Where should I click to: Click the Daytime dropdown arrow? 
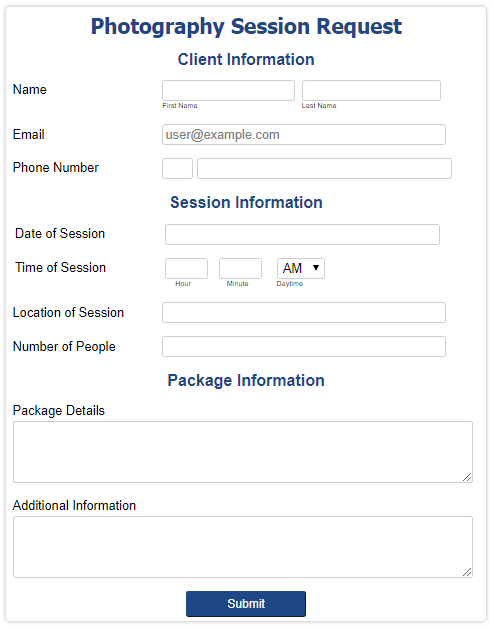(316, 268)
